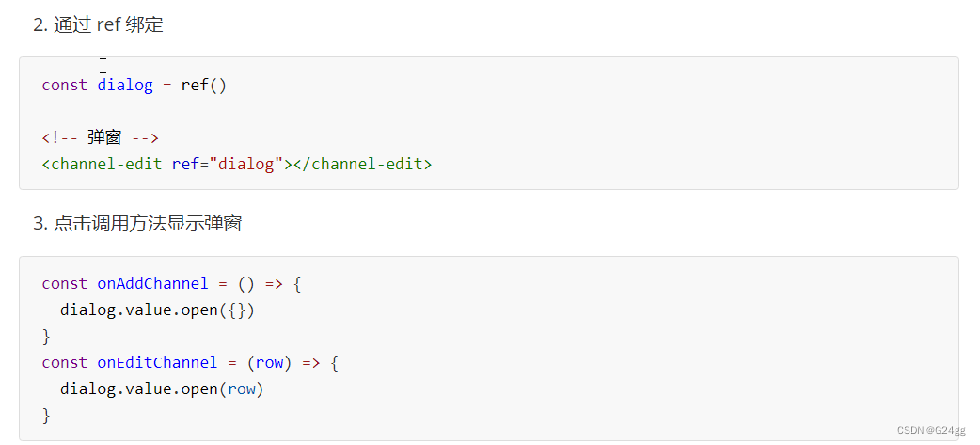
Task: Click the heading '2. 通过 ref 绑定'
Action: [x=98, y=24]
